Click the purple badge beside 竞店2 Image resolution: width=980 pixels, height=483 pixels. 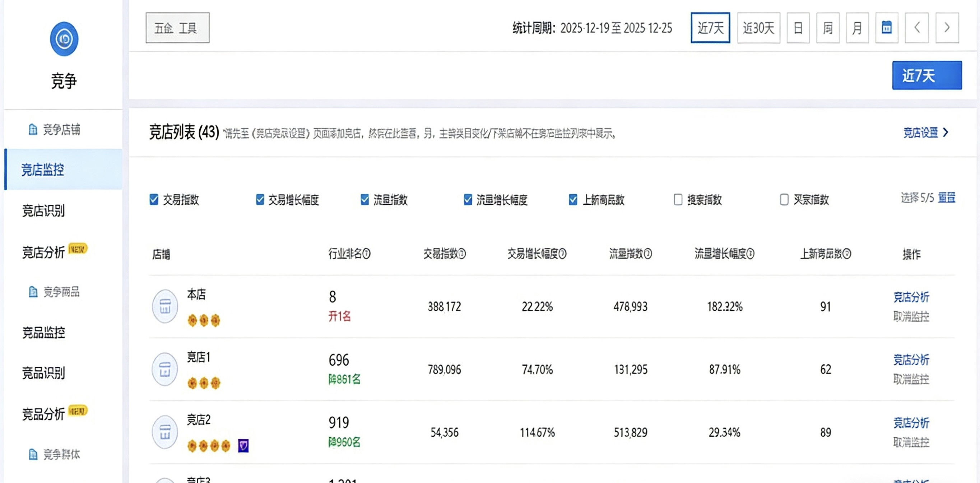[x=243, y=445]
